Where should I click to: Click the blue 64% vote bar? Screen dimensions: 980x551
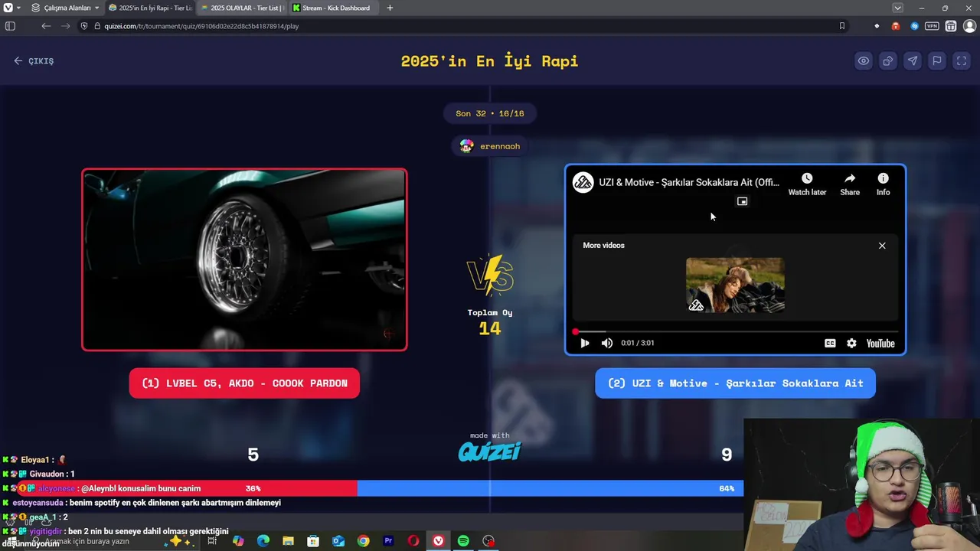(x=550, y=488)
